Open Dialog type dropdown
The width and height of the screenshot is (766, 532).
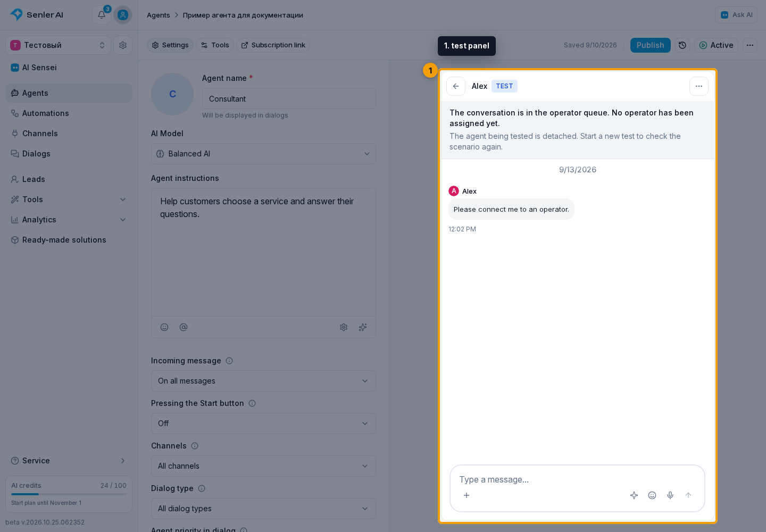(263, 509)
